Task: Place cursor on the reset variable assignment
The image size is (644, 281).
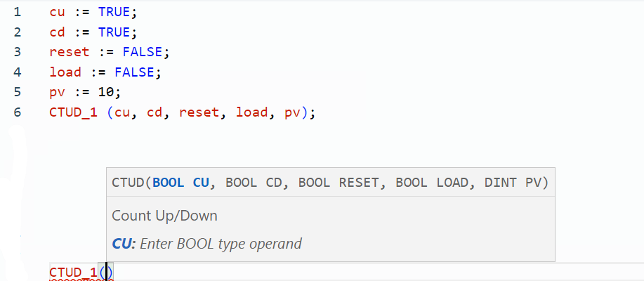Action: (x=69, y=52)
